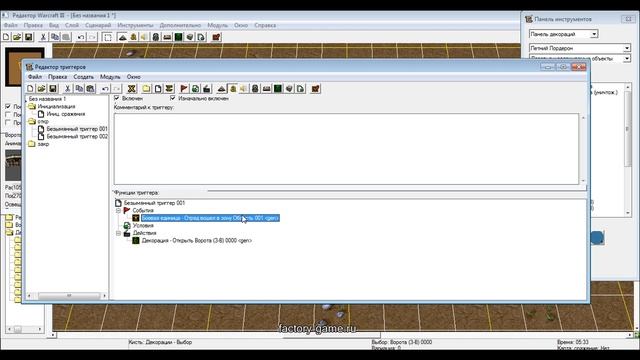Collapse the 'События' node
Screen dimensions: 640x360
pos(118,211)
